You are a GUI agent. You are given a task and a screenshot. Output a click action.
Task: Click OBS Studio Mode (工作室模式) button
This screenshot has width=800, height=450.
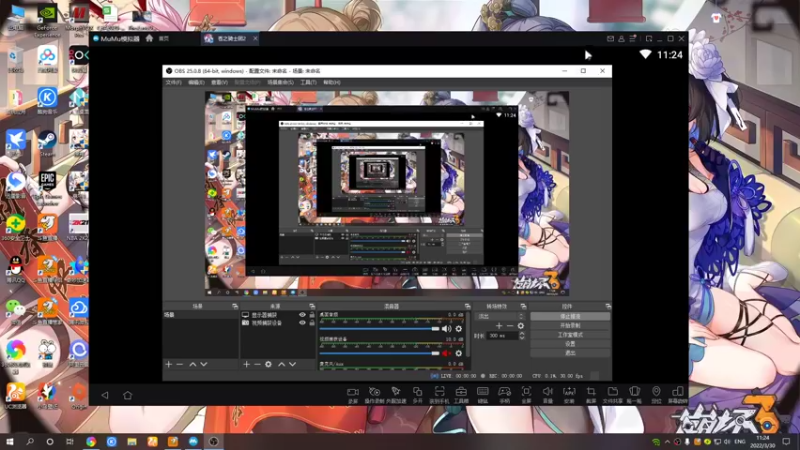pyautogui.click(x=570, y=335)
